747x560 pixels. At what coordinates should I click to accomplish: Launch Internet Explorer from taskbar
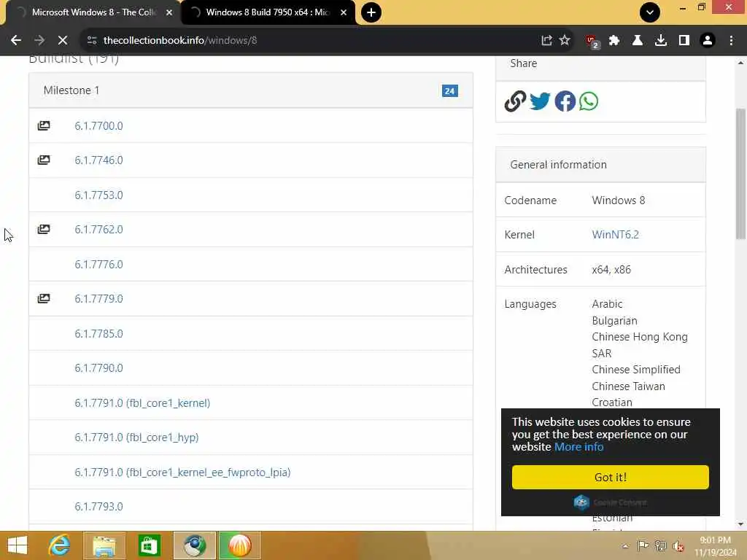[x=60, y=545]
